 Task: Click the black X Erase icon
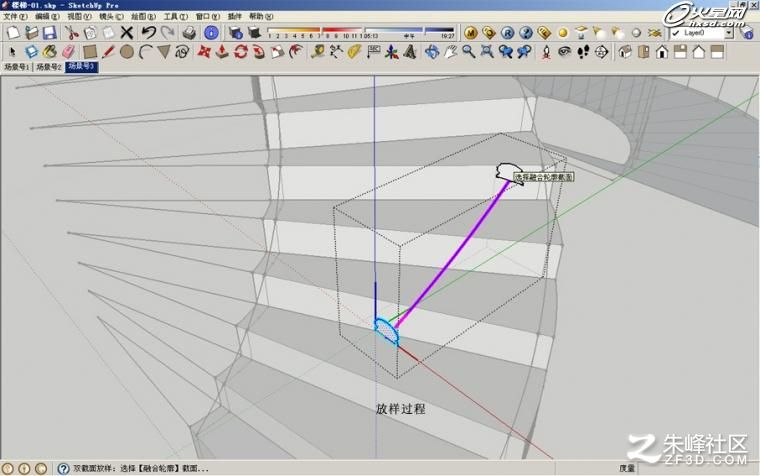127,33
